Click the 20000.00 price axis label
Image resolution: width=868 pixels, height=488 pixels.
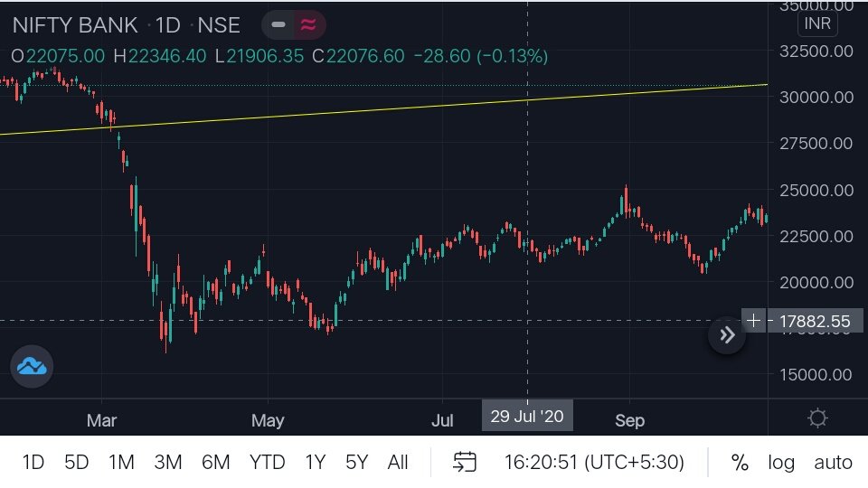coord(816,283)
